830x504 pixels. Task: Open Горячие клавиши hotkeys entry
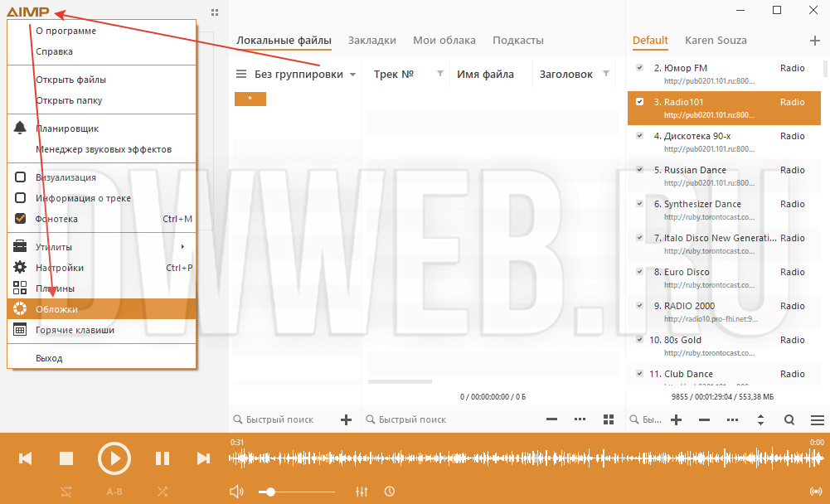[102, 330]
